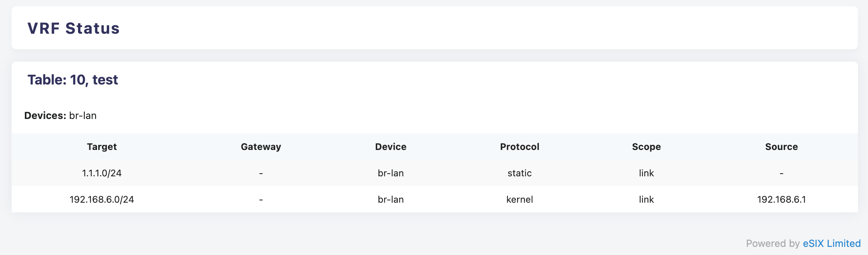Select the 192.168.6.0/24 target cell
Screen dimensions: 868x255
(x=102, y=200)
